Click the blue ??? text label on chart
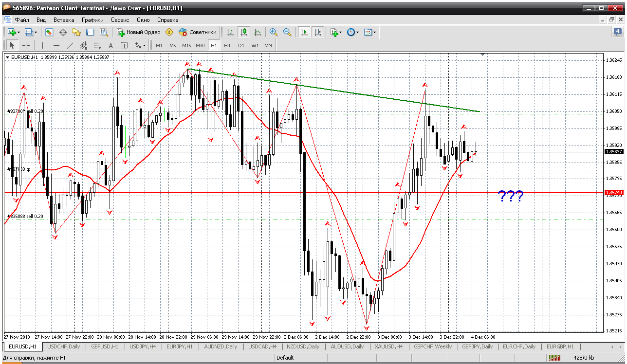The width and height of the screenshot is (627, 364). point(511,196)
